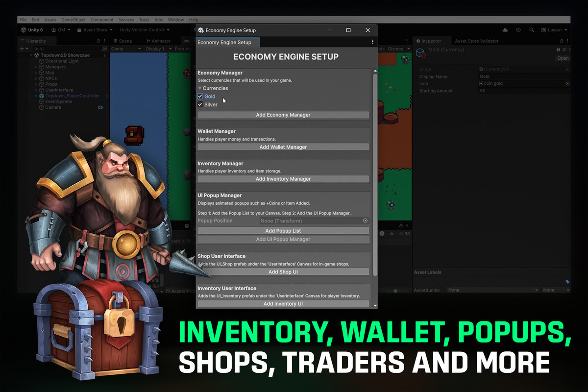Click the blue Asset Labels tag icon
The width and height of the screenshot is (588, 392).
[567, 282]
